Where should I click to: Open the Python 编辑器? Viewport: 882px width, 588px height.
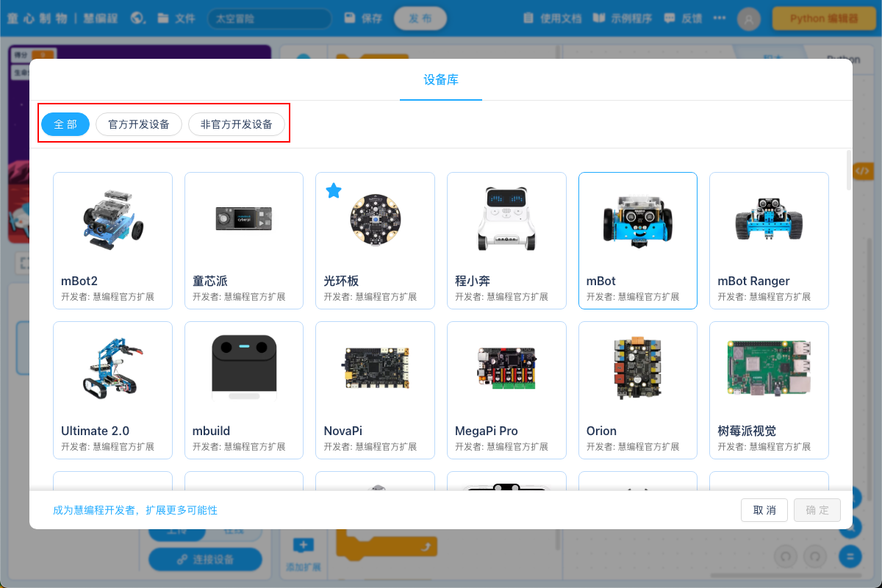click(824, 18)
